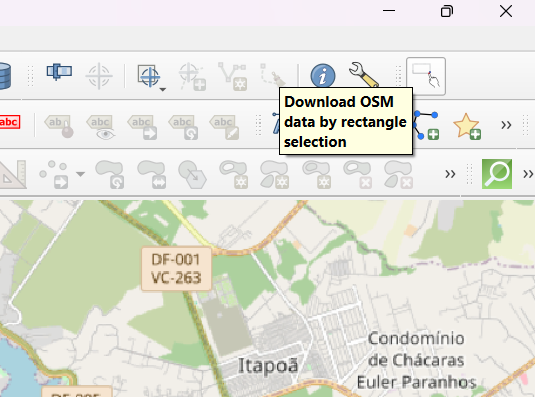Image resolution: width=535 pixels, height=397 pixels.
Task: Click the red abc labeling icon
Action: pyautogui.click(x=9, y=122)
